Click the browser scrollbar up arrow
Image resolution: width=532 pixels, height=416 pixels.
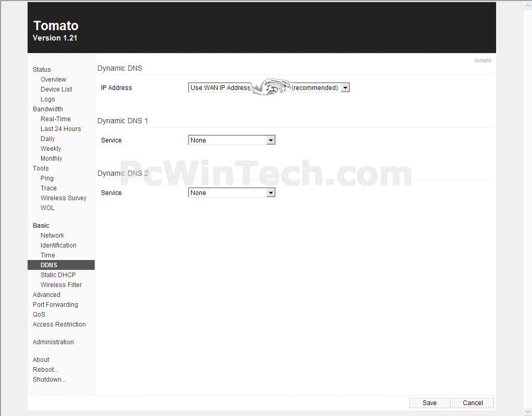(x=528, y=5)
